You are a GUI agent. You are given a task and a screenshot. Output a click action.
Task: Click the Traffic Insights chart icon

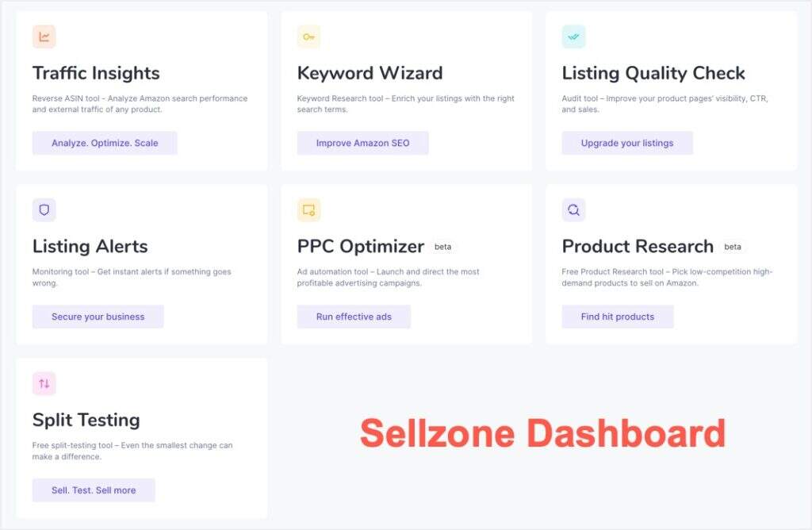click(x=44, y=36)
